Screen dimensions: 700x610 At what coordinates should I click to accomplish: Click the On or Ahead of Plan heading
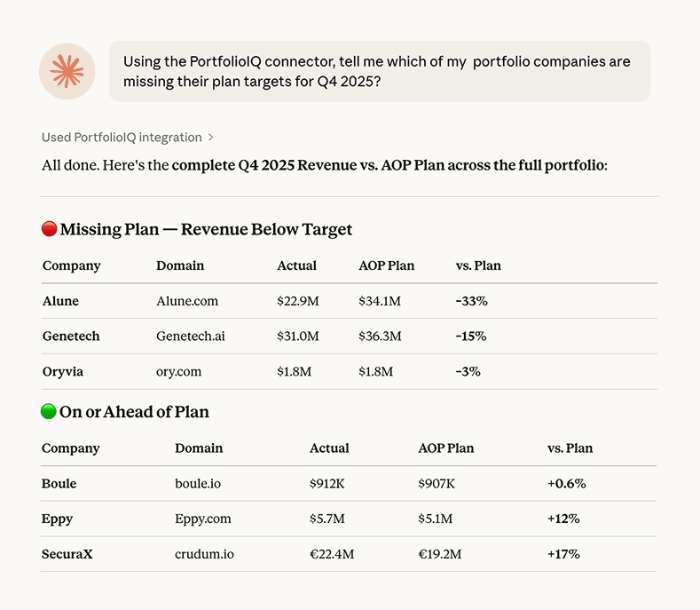(134, 412)
